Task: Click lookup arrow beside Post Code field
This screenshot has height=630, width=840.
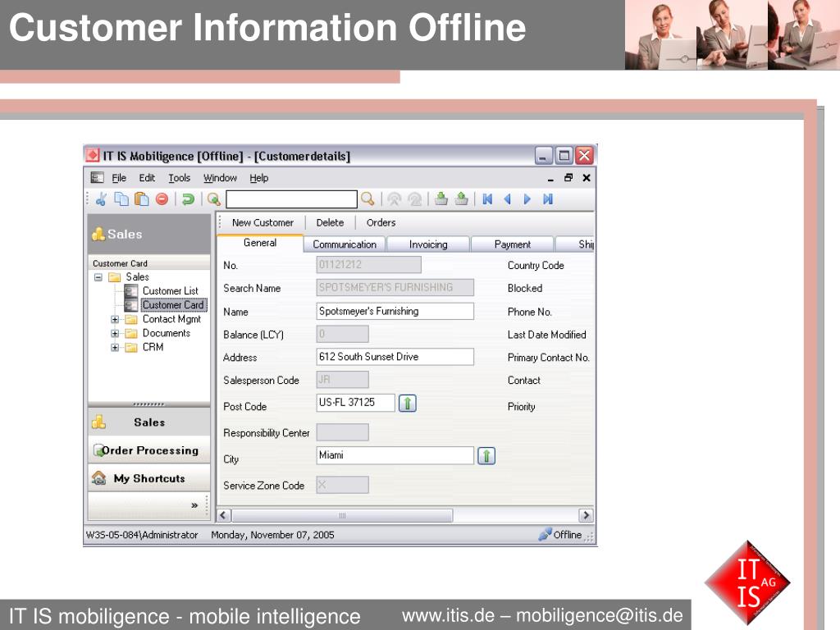Action: 408,403
